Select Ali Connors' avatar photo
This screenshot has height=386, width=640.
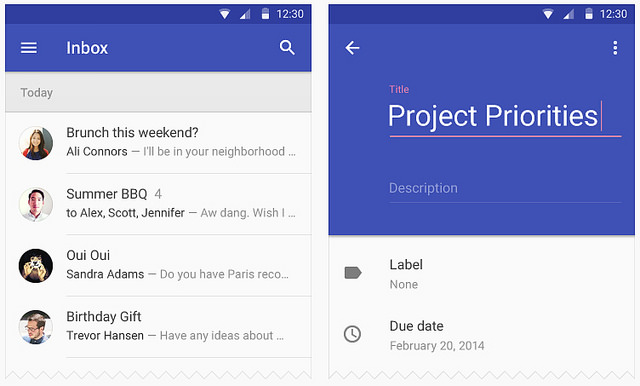(36, 143)
